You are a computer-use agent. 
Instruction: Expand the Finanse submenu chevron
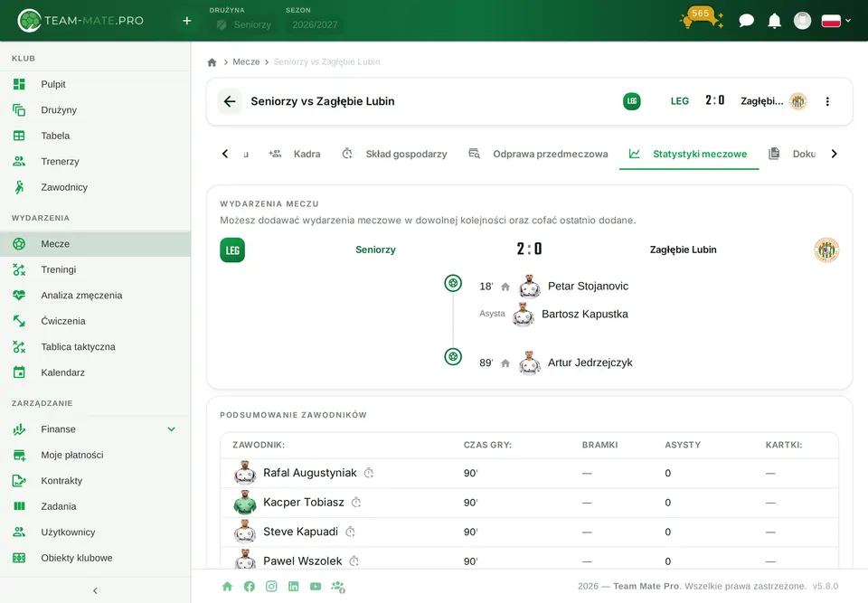click(x=172, y=429)
